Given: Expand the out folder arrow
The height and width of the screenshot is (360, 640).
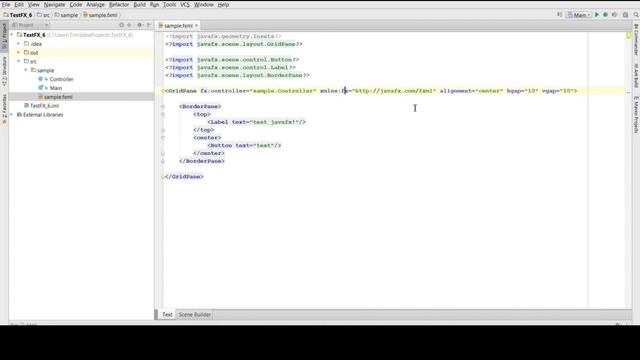Looking at the screenshot, I should pyautogui.click(x=18, y=52).
